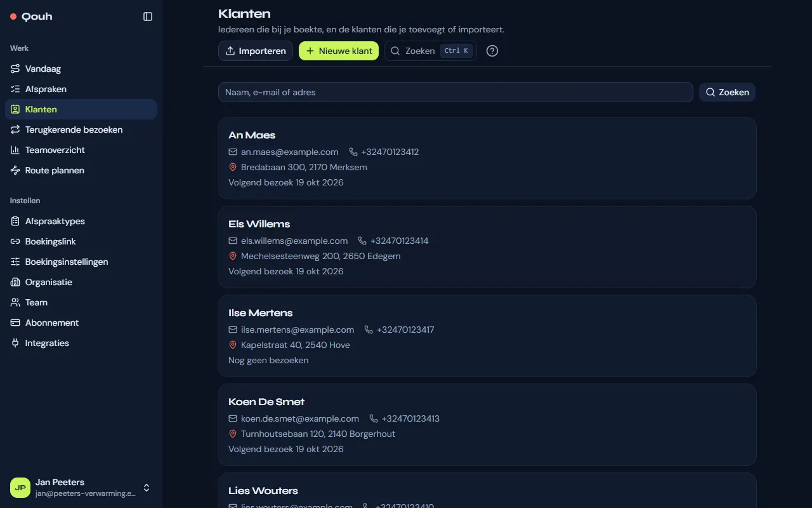812x508 pixels.
Task: Click the email icon beside ilse.mertens@example.com
Action: point(233,330)
